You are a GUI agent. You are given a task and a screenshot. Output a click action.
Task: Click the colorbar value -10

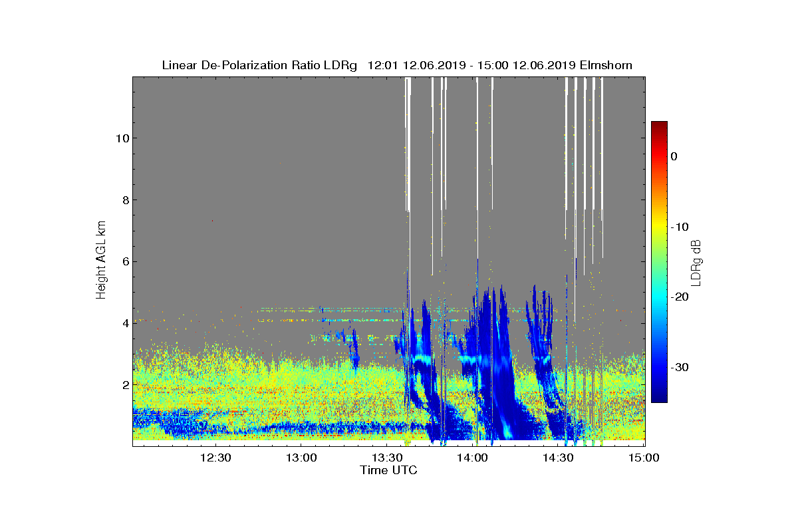[679, 227]
